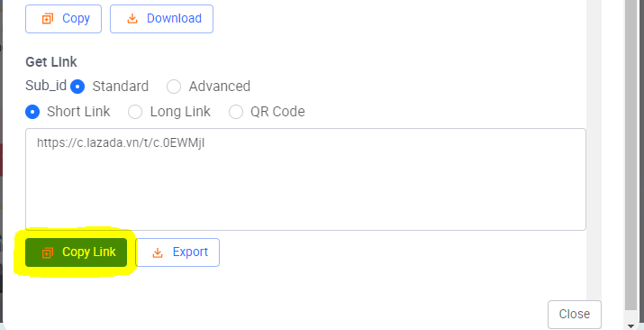Choose the Long Link radio option
Image resolution: width=644 pixels, height=330 pixels.
tap(135, 112)
